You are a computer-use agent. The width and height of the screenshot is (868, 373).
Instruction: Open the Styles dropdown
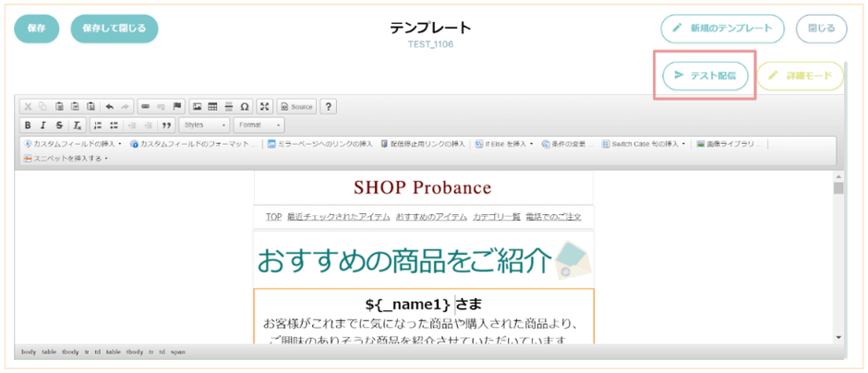pos(204,125)
